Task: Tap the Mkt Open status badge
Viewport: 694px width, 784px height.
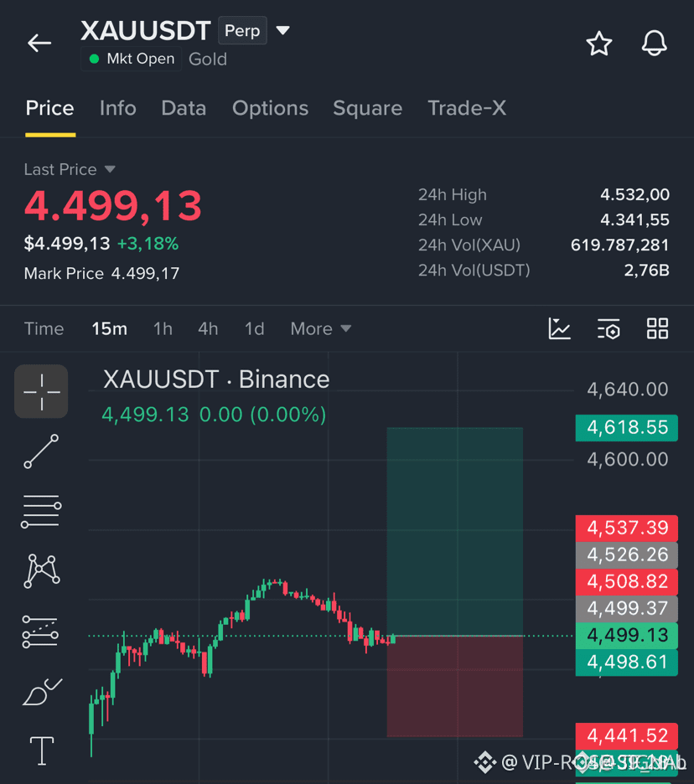Action: 131,59
